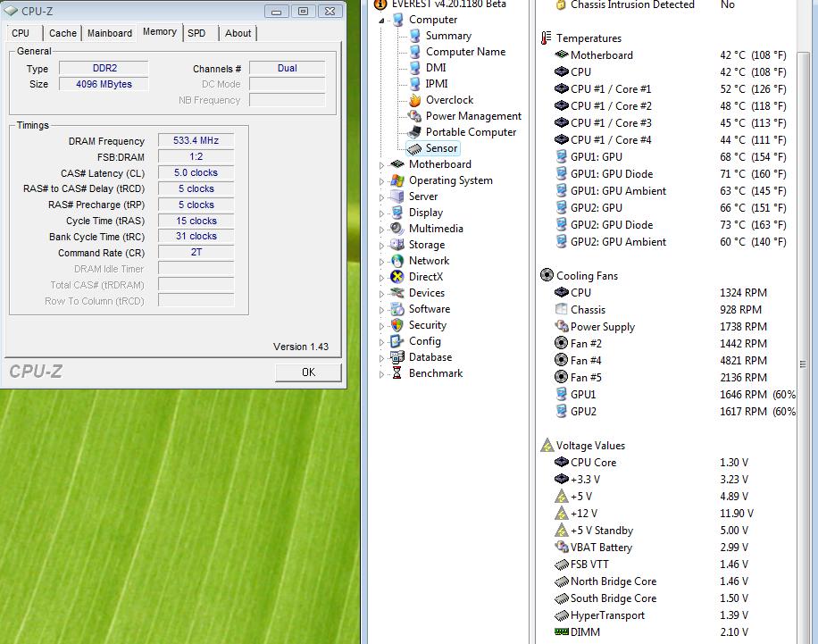
Task: Click the Config icon in tree
Action: click(x=397, y=341)
